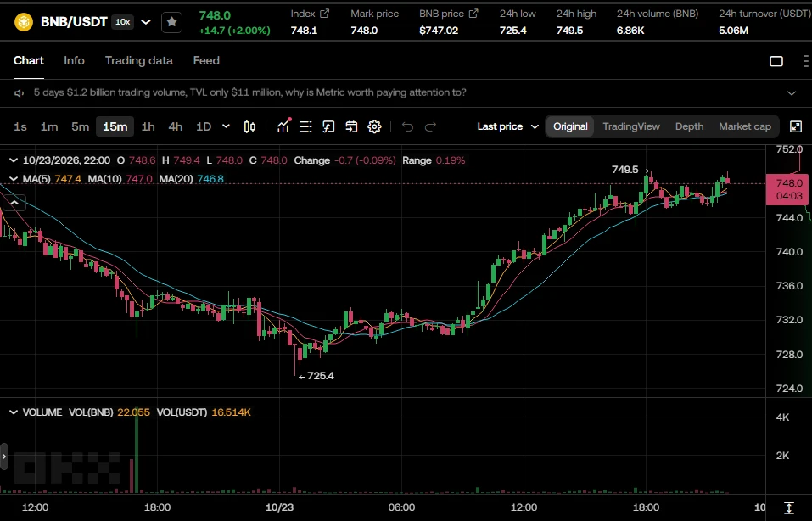Expand the announcement banner chevron
This screenshot has height=521, width=812.
tap(792, 93)
